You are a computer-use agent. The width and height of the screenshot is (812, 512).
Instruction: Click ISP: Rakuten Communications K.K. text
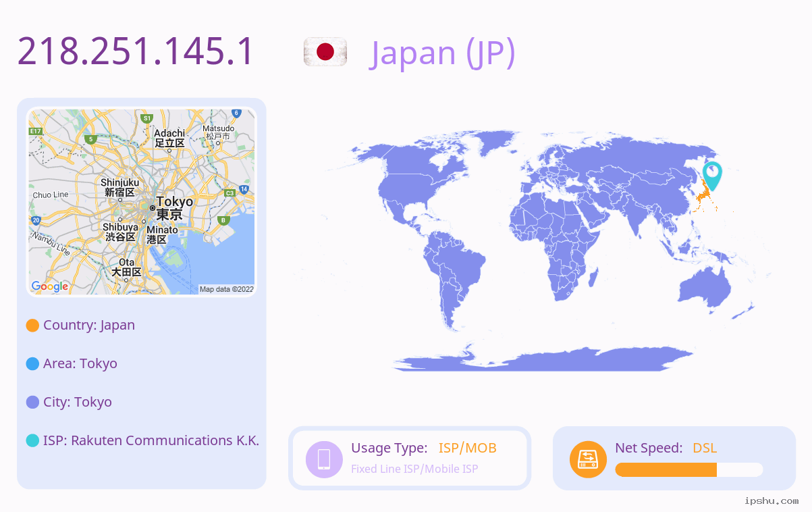(151, 440)
